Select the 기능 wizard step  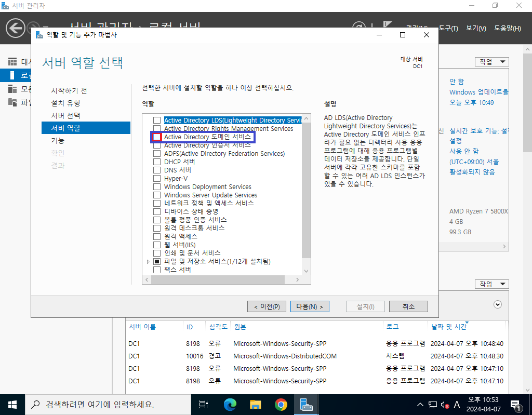(x=58, y=140)
